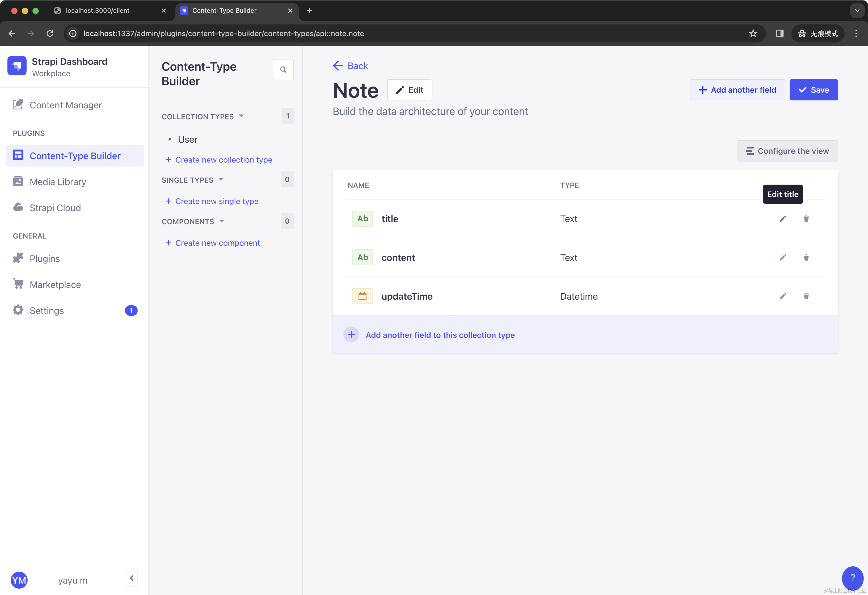Go to Settings in sidebar
Viewport: 868px width, 595px height.
click(x=47, y=311)
